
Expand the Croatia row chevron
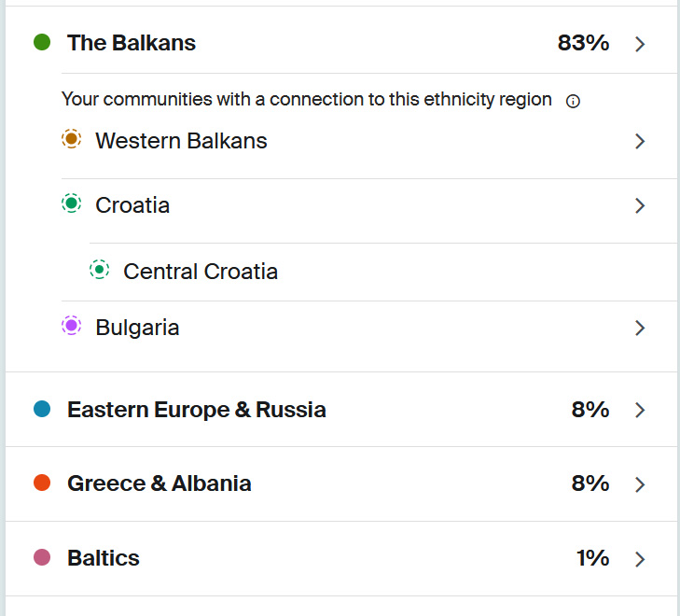pos(640,205)
